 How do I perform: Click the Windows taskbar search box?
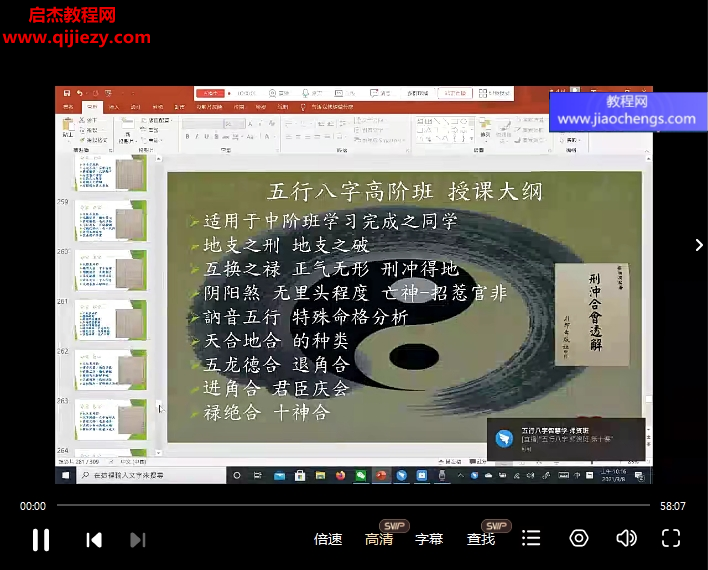(x=151, y=475)
